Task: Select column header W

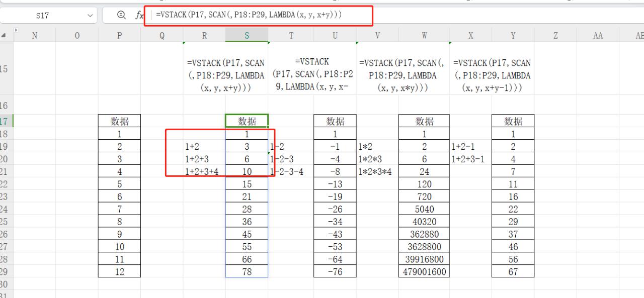Action: (x=424, y=36)
